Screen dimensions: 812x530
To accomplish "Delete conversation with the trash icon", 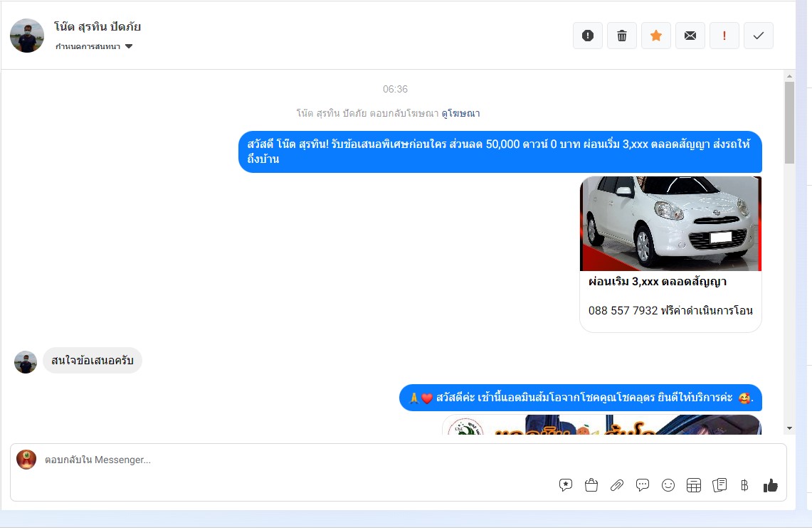I will (x=622, y=36).
